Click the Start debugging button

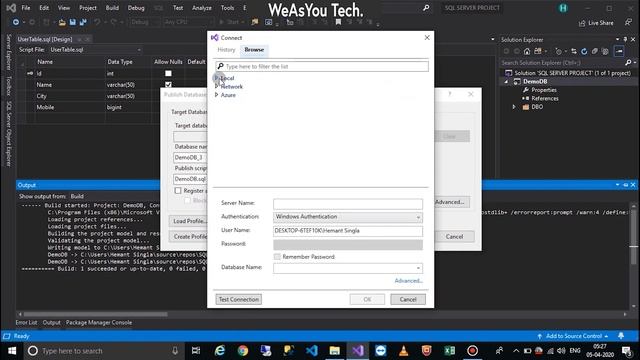coord(230,22)
